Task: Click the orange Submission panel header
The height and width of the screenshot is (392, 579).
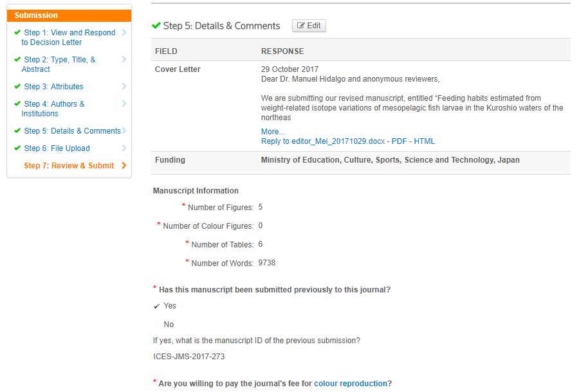Action: (x=69, y=15)
